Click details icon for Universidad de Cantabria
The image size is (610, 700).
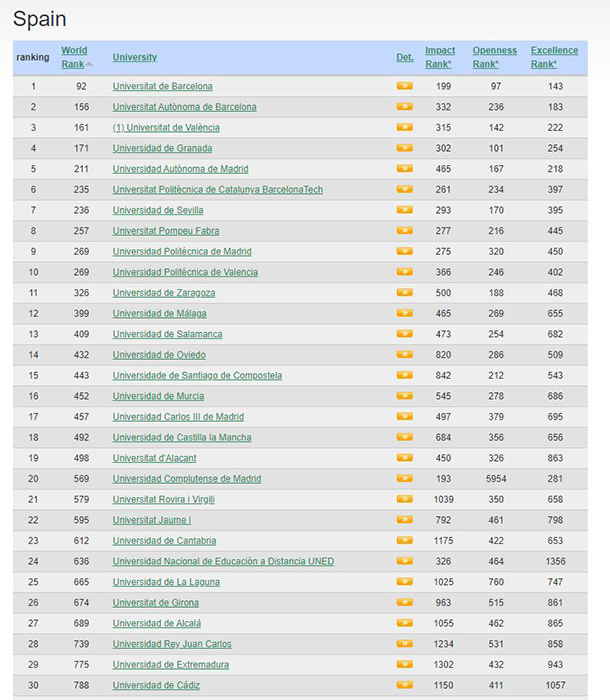(x=404, y=541)
